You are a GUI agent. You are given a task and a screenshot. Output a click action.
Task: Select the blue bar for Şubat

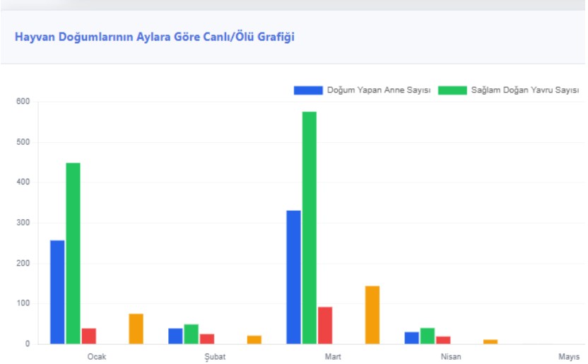[x=175, y=336]
